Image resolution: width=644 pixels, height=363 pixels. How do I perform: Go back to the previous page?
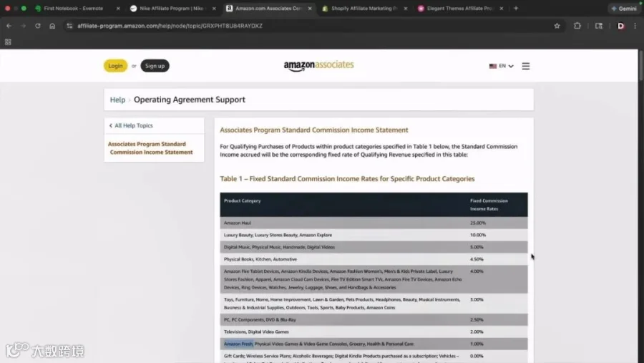pyautogui.click(x=9, y=26)
